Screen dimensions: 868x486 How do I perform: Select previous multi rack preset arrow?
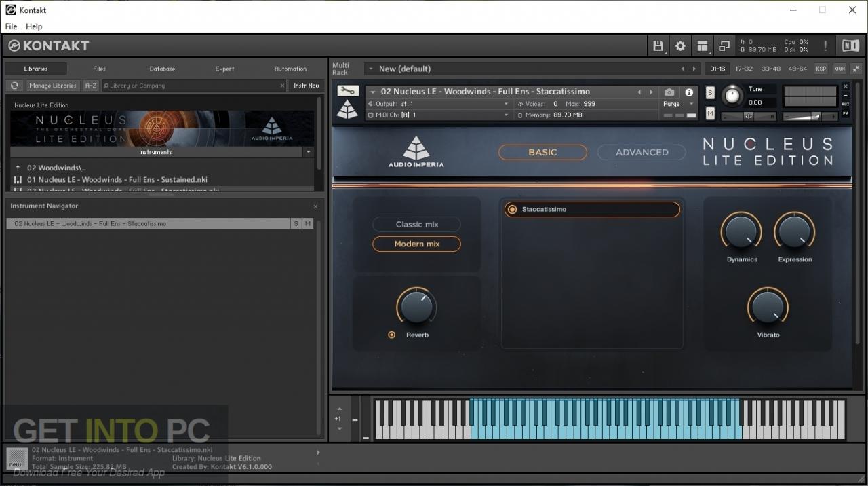683,69
